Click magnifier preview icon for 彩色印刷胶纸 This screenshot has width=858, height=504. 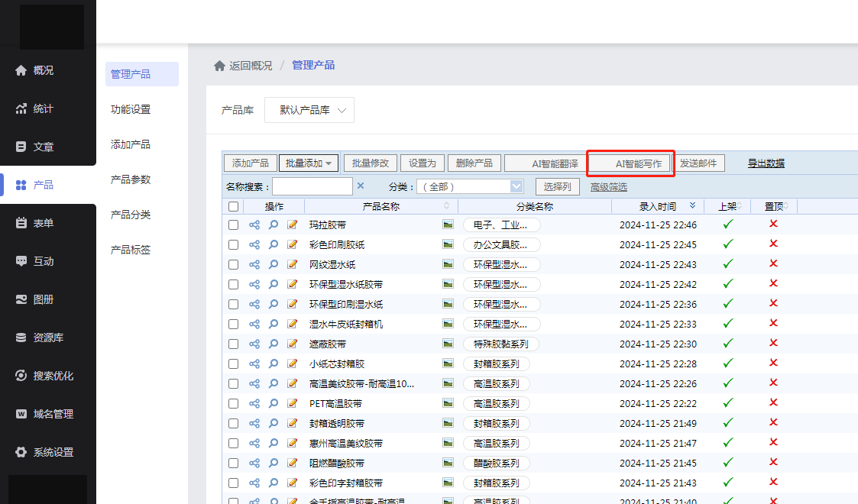pos(274,244)
